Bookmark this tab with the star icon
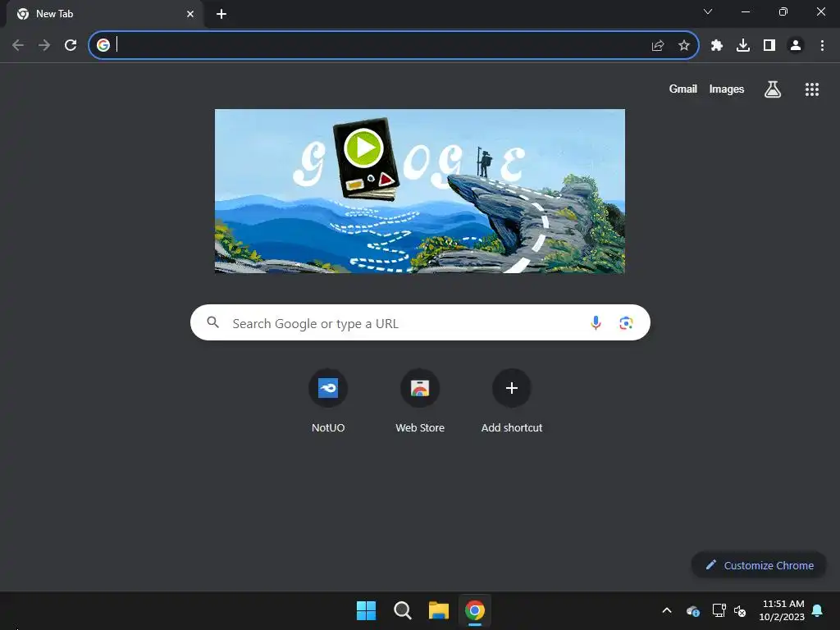The height and width of the screenshot is (630, 840). (x=684, y=46)
